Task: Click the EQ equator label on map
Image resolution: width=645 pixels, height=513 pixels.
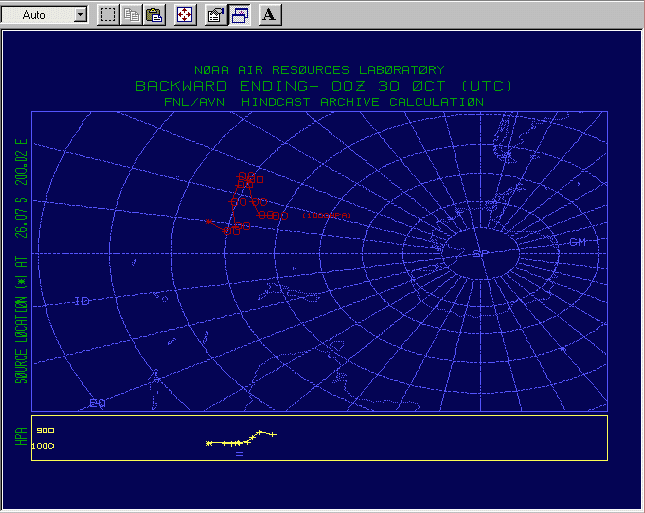Action: point(97,403)
